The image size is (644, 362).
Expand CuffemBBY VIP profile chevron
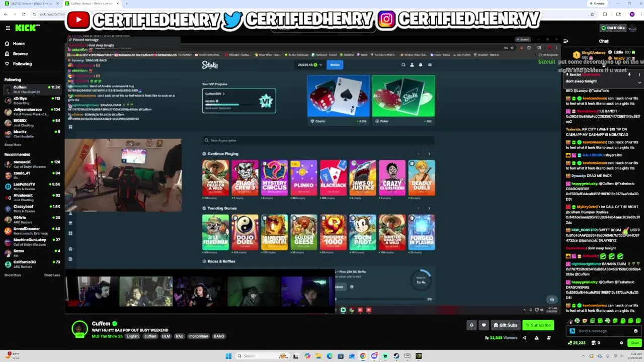point(223,94)
